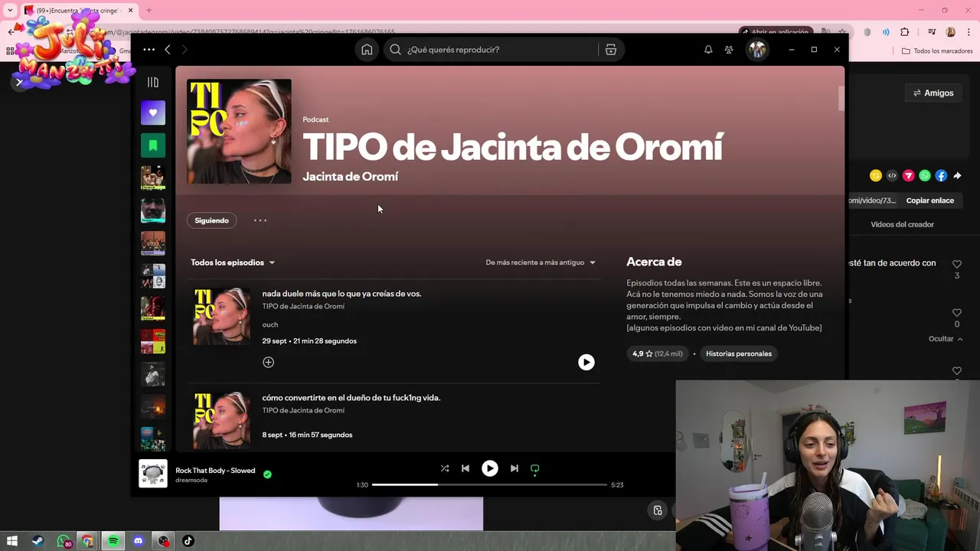Open Discord from taskbar
The width and height of the screenshot is (980, 551).
[139, 541]
